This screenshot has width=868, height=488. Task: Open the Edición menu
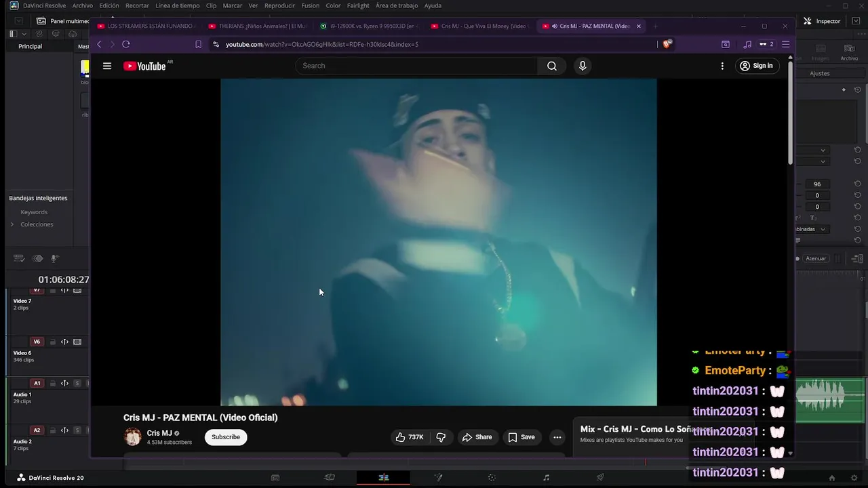(109, 5)
